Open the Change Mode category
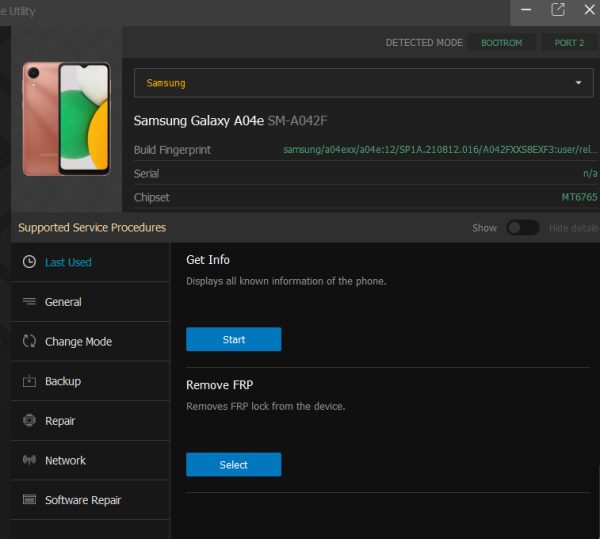The height and width of the screenshot is (539, 600). pos(90,341)
